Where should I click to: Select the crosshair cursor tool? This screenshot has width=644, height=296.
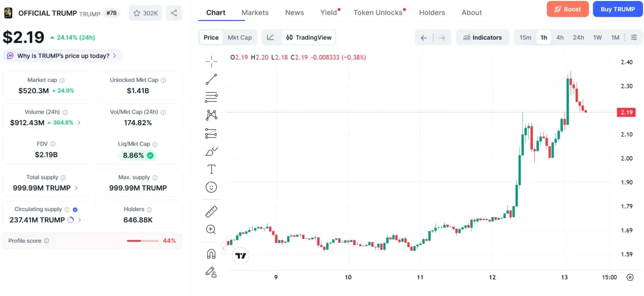coord(211,61)
